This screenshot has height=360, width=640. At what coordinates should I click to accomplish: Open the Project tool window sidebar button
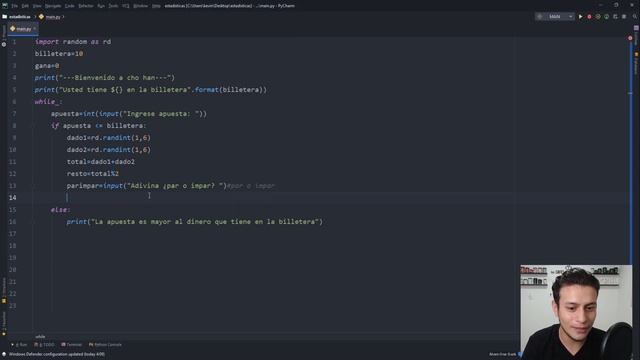pos(4,37)
